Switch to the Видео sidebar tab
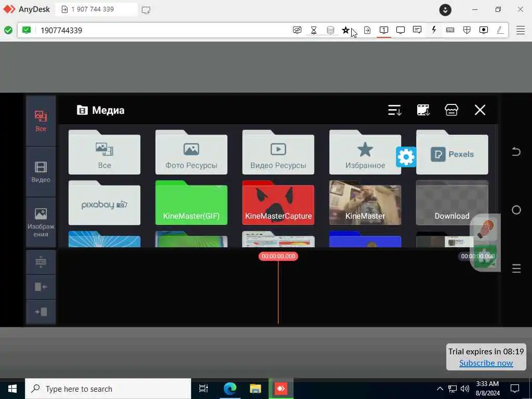This screenshot has width=532, height=399. 41,172
